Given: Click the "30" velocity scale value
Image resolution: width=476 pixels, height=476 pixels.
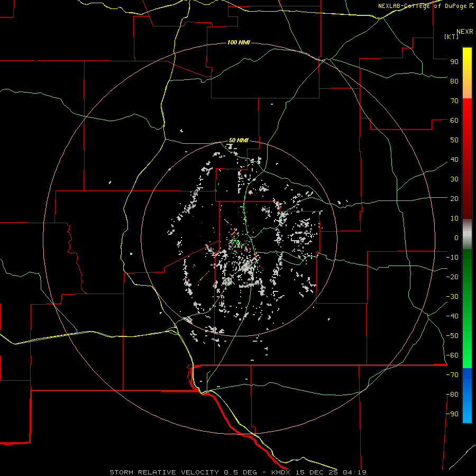Looking at the screenshot, I should coord(454,179).
